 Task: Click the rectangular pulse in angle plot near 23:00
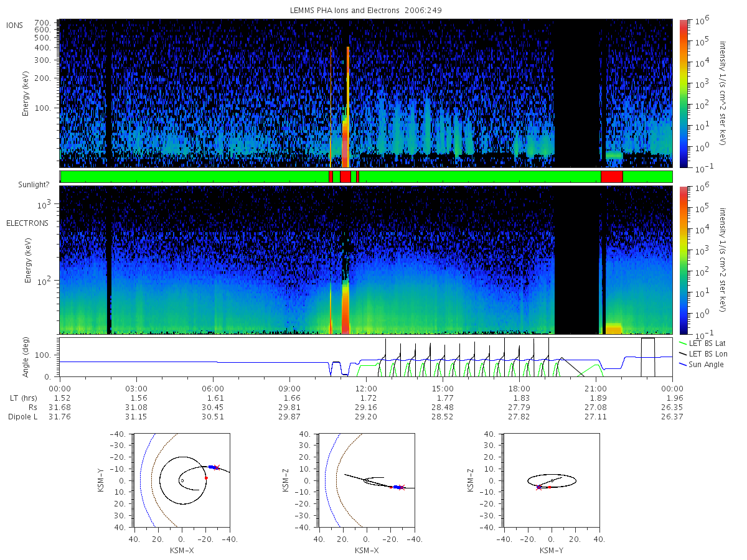pyautogui.click(x=648, y=357)
